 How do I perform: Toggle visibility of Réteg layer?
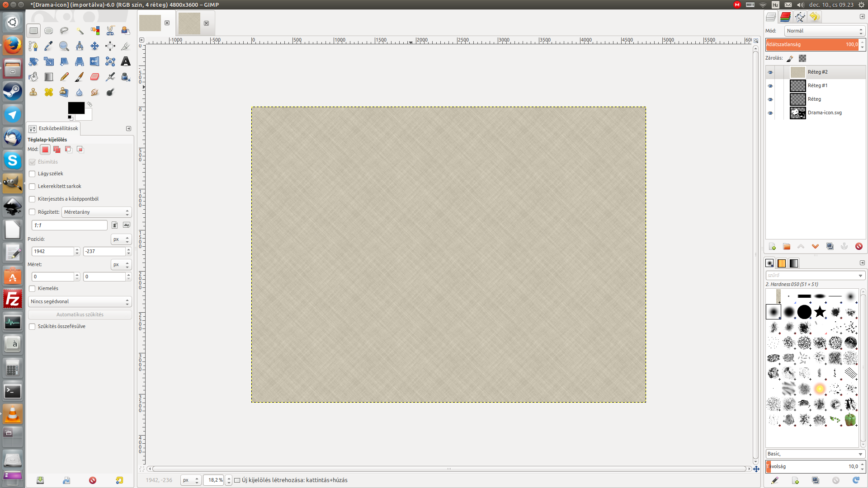click(770, 99)
